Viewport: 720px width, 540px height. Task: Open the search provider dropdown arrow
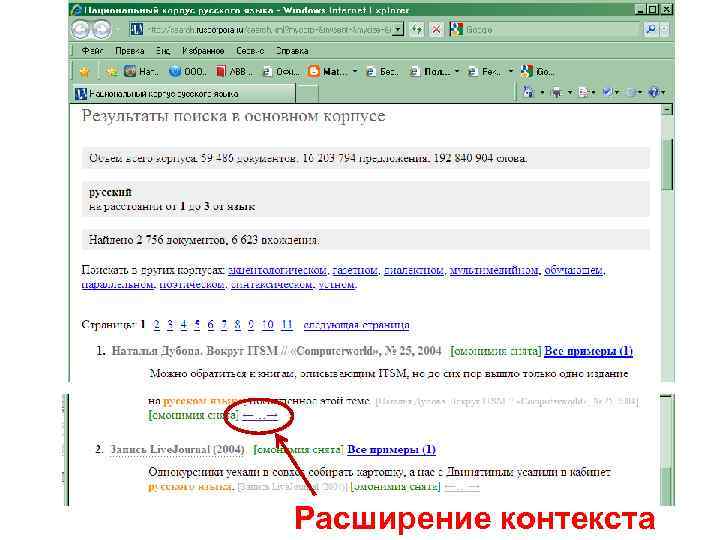click(x=664, y=29)
